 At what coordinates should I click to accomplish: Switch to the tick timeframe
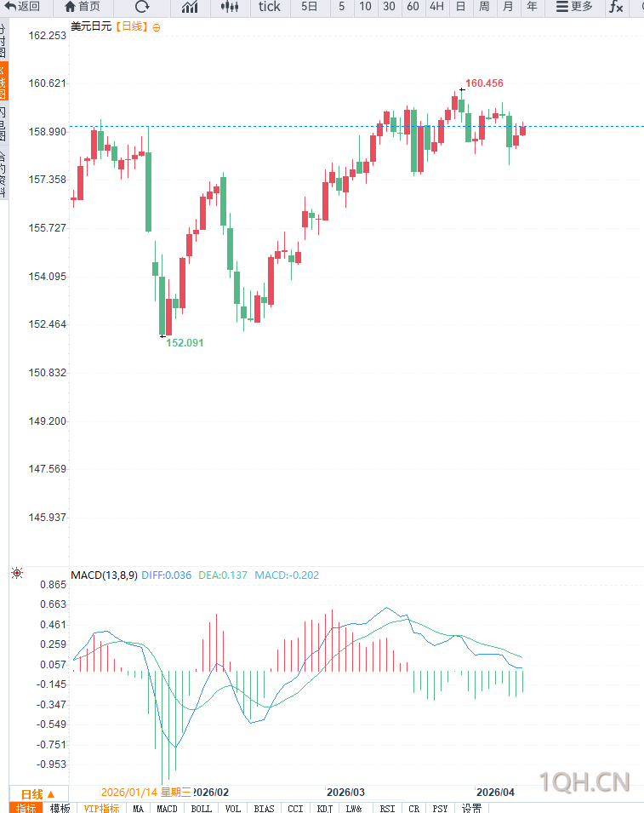(270, 7)
